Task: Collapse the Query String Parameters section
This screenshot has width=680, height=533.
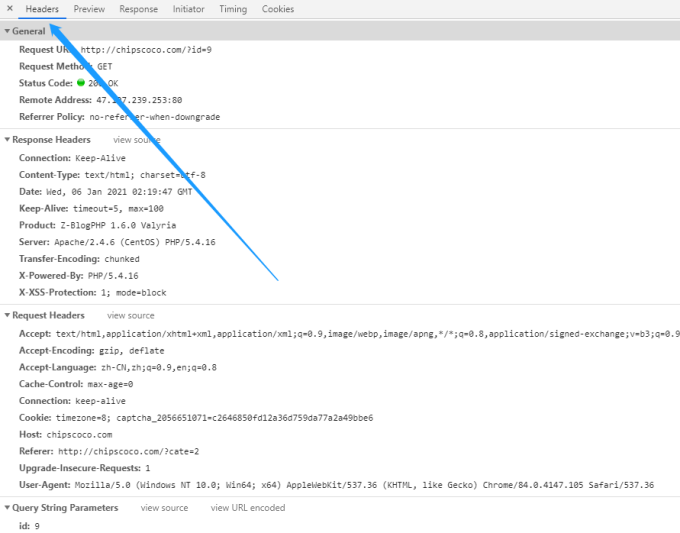Action: (x=7, y=507)
